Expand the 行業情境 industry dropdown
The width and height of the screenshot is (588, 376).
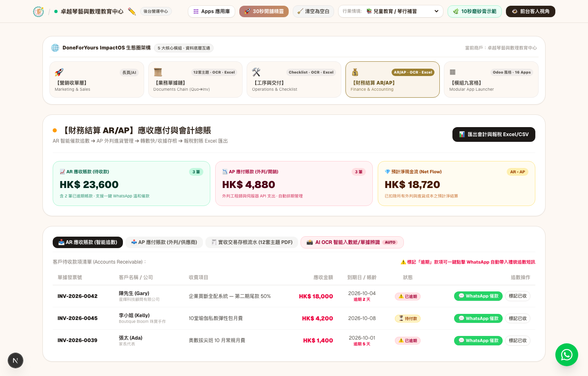point(390,11)
